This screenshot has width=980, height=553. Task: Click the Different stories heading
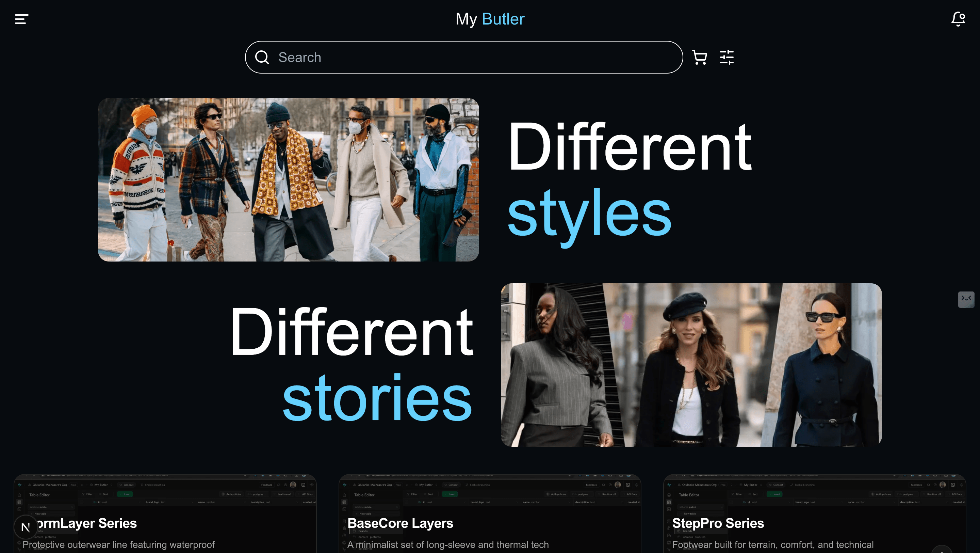point(352,364)
